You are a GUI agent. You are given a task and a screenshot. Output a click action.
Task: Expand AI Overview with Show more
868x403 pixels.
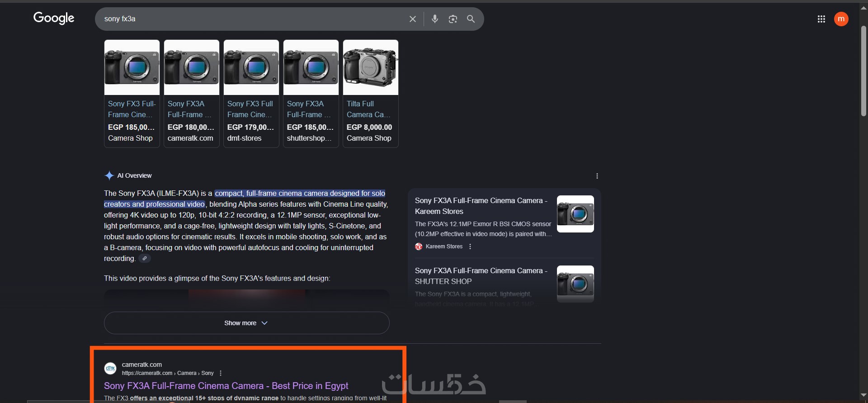coord(246,323)
